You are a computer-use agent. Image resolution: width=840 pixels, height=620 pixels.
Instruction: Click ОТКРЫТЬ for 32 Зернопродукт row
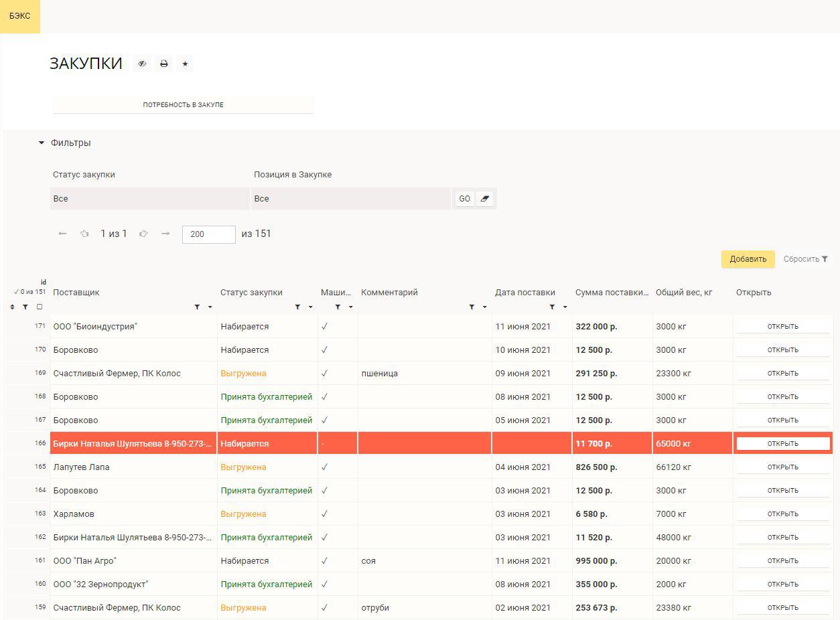click(783, 585)
